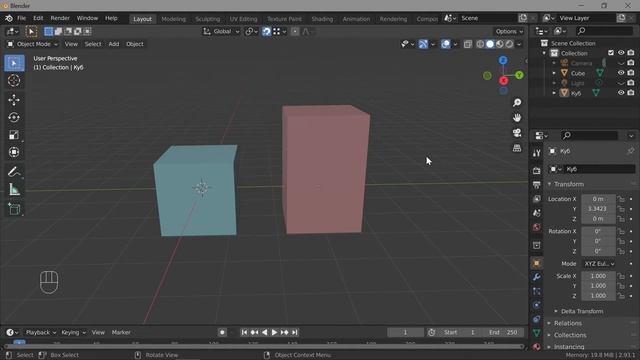
Task: Hide the Куб object in viewport
Action: [x=621, y=93]
